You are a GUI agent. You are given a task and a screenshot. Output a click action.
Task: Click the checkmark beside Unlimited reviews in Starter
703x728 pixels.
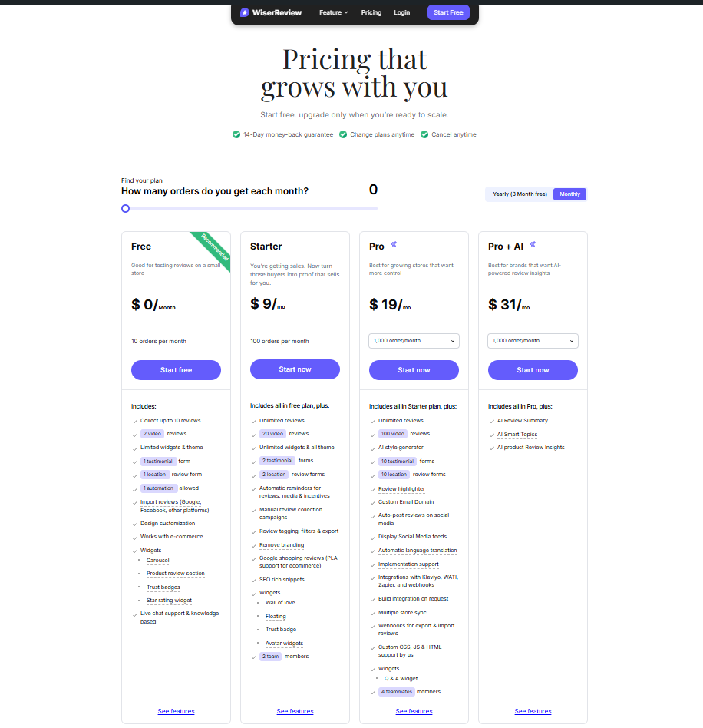pos(253,420)
